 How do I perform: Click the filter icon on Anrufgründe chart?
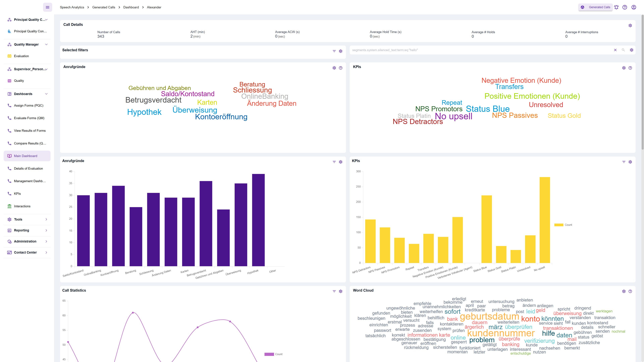334,162
